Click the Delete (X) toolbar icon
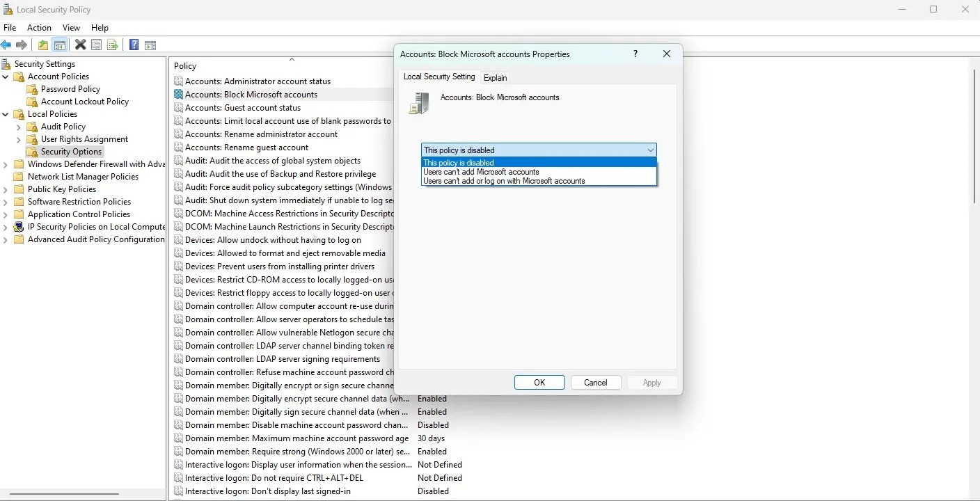This screenshot has height=501, width=980. click(80, 45)
